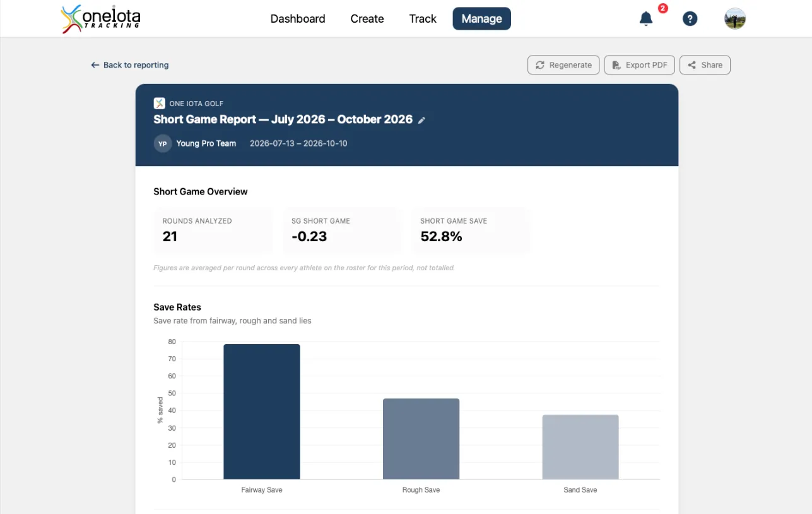This screenshot has width=812, height=514.
Task: Click the Sand Save bar
Action: point(580,447)
